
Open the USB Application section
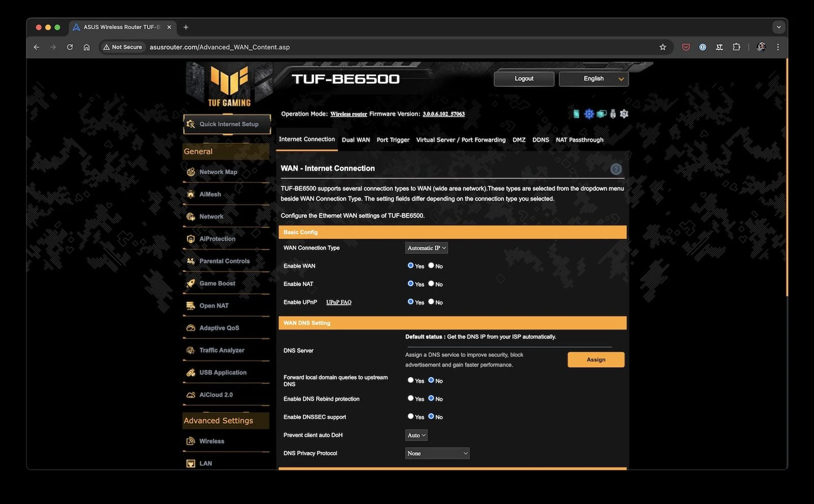(x=226, y=373)
